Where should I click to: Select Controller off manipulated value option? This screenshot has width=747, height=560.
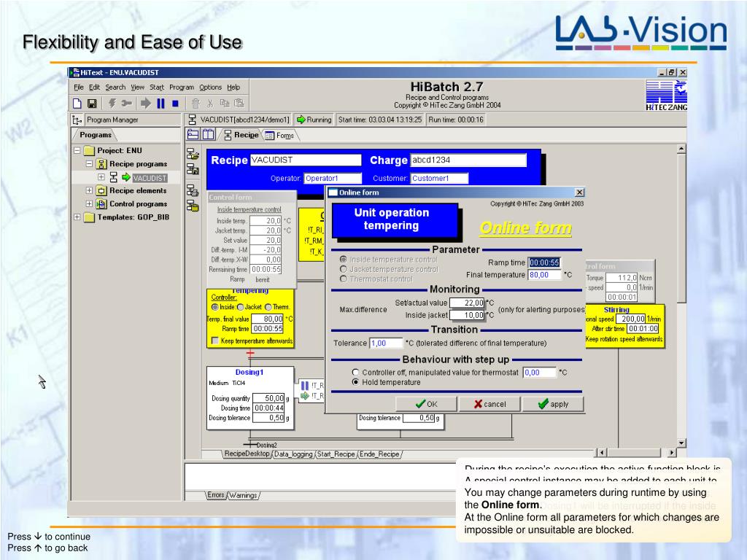pos(355,373)
